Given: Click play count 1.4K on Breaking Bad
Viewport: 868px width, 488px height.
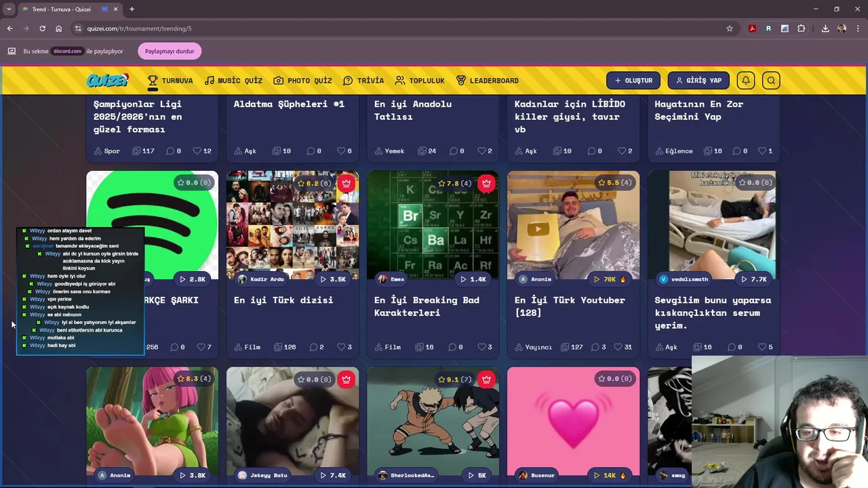Looking at the screenshot, I should point(473,279).
